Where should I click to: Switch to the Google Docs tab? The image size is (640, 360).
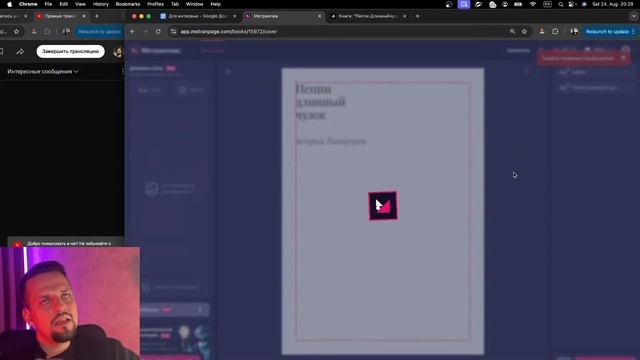pyautogui.click(x=198, y=16)
